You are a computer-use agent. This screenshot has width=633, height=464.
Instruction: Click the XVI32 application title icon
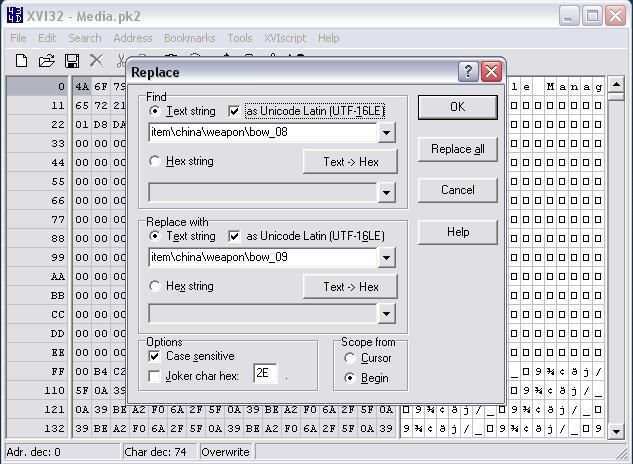point(15,15)
